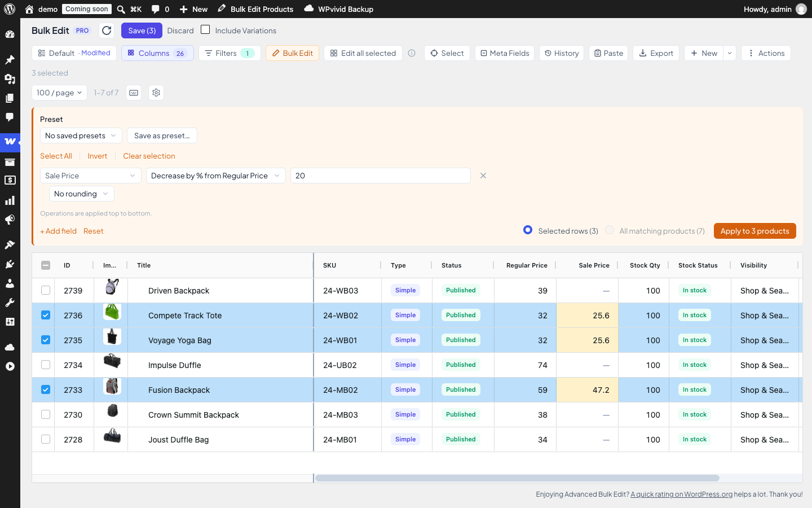Toggle Include Variations checkbox
812x508 pixels.
pyautogui.click(x=205, y=29)
